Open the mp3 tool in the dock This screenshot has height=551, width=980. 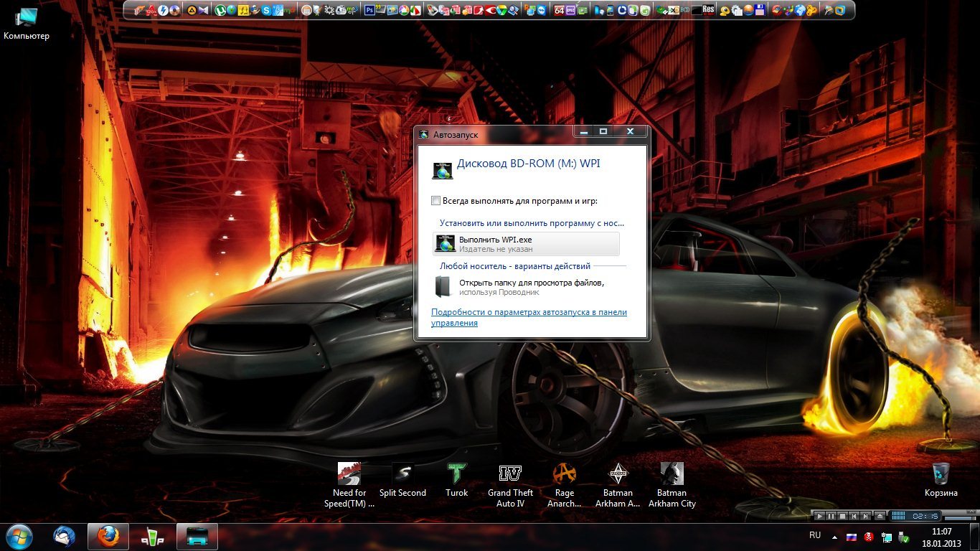point(352,10)
